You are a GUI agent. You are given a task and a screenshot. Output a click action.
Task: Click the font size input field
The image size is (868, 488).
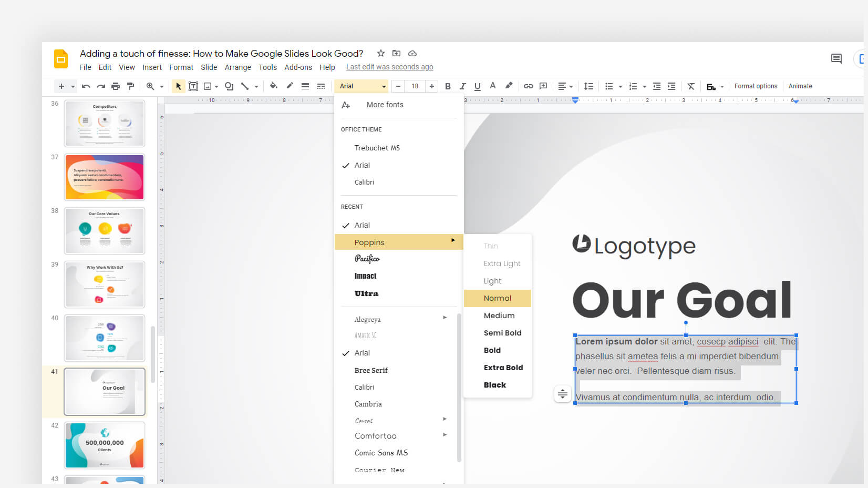click(x=415, y=86)
